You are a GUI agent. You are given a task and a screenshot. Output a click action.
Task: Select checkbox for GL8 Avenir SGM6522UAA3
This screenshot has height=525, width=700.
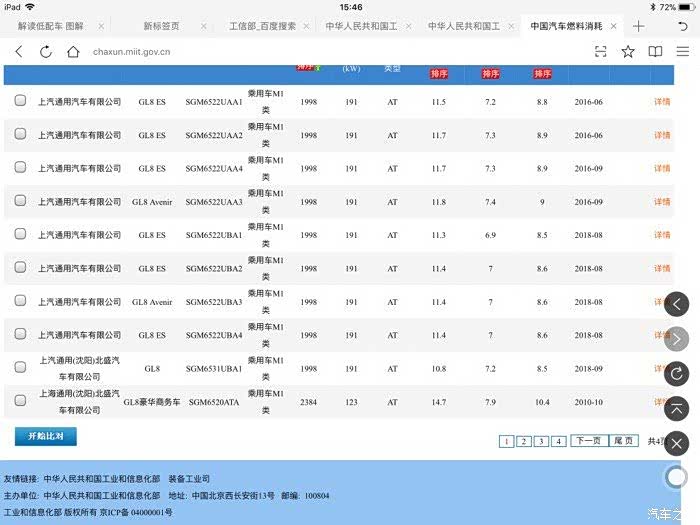[x=20, y=201]
